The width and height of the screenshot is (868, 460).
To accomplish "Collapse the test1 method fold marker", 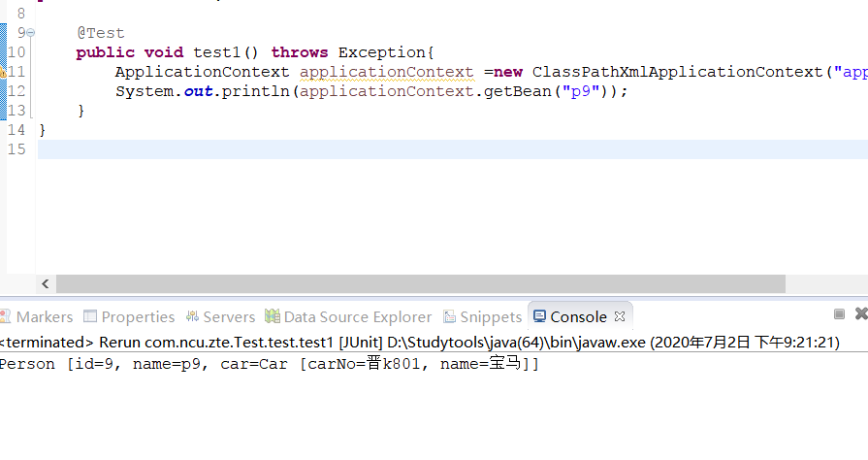I will click(x=31, y=33).
